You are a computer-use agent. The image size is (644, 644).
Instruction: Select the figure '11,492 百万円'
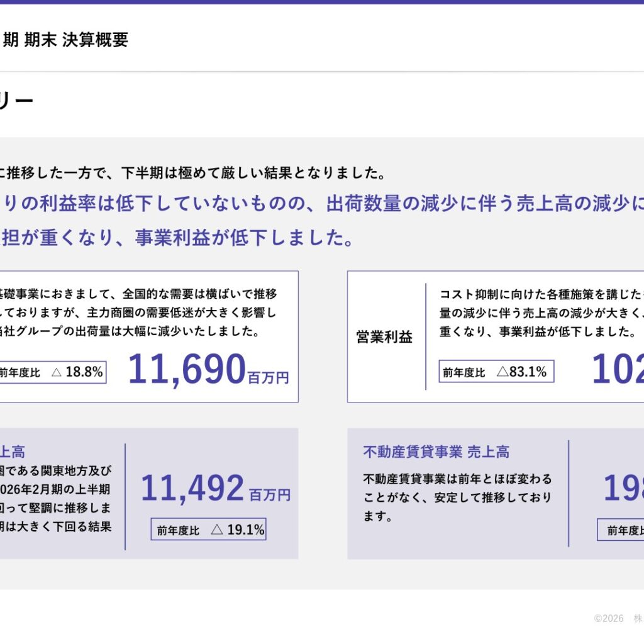(216, 488)
